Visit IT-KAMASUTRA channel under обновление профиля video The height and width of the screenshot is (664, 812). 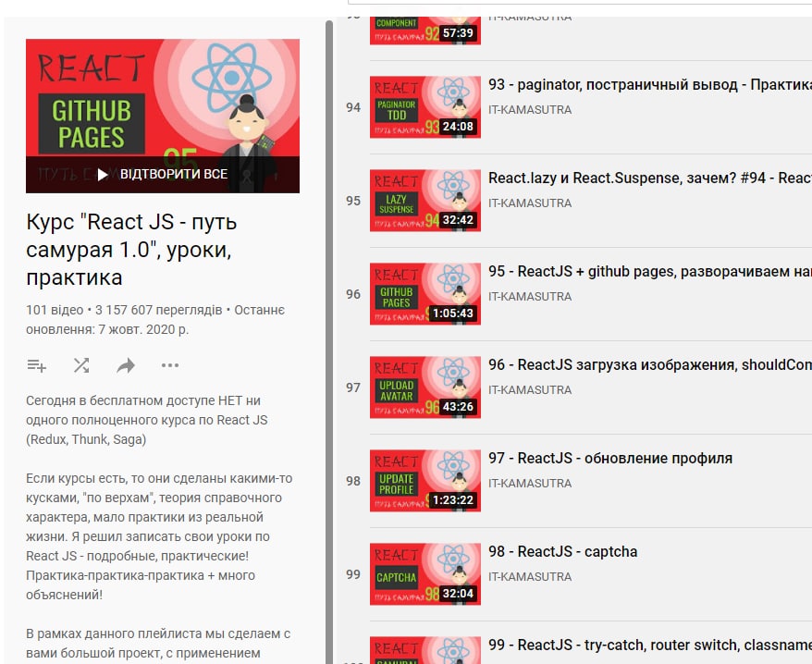click(530, 484)
